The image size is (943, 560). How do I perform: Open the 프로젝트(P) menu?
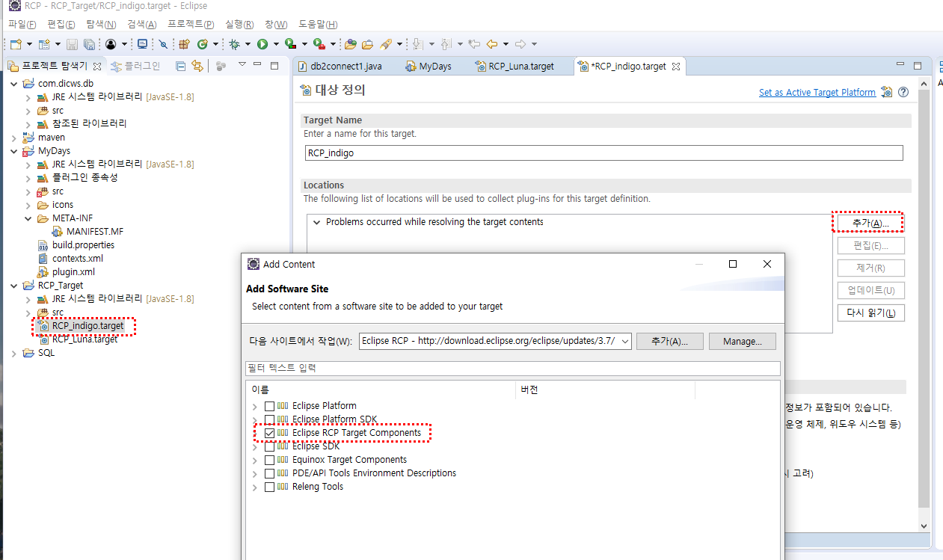[191, 25]
